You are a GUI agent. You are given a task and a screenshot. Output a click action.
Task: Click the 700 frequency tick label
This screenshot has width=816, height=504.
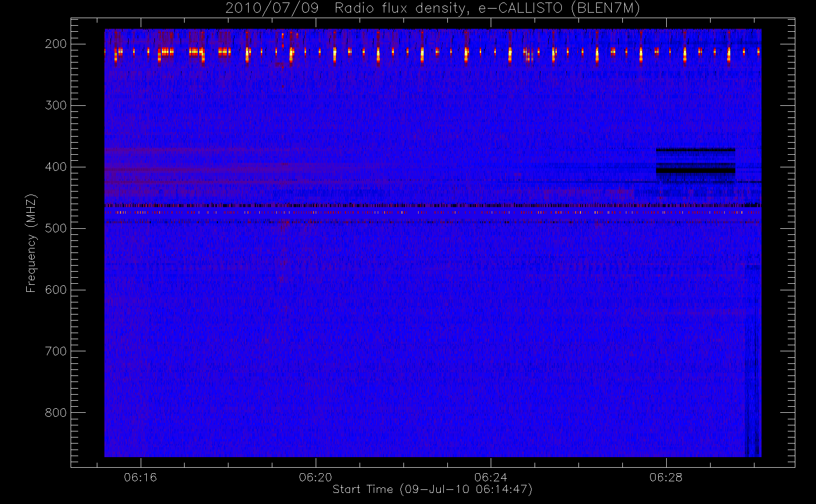tap(55, 351)
